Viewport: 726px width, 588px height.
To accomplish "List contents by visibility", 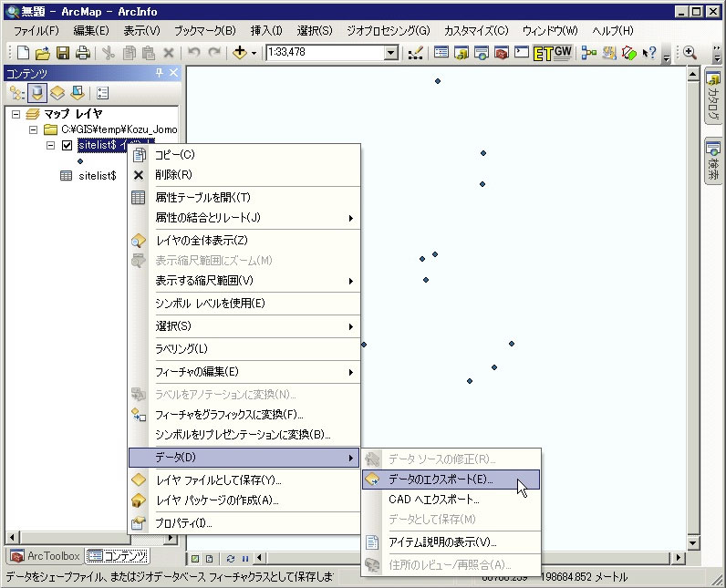I will (57, 93).
